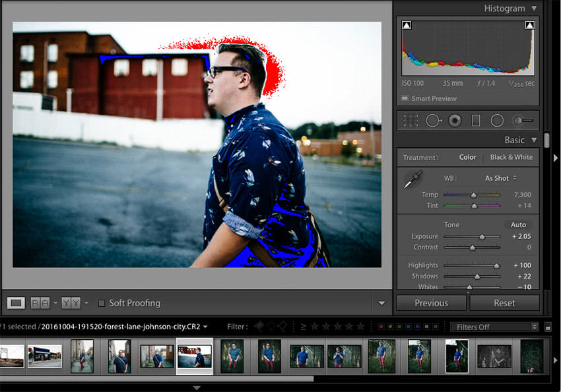561x392 pixels.
Task: Click the Loupe view icon in toolbar
Action: (16, 303)
